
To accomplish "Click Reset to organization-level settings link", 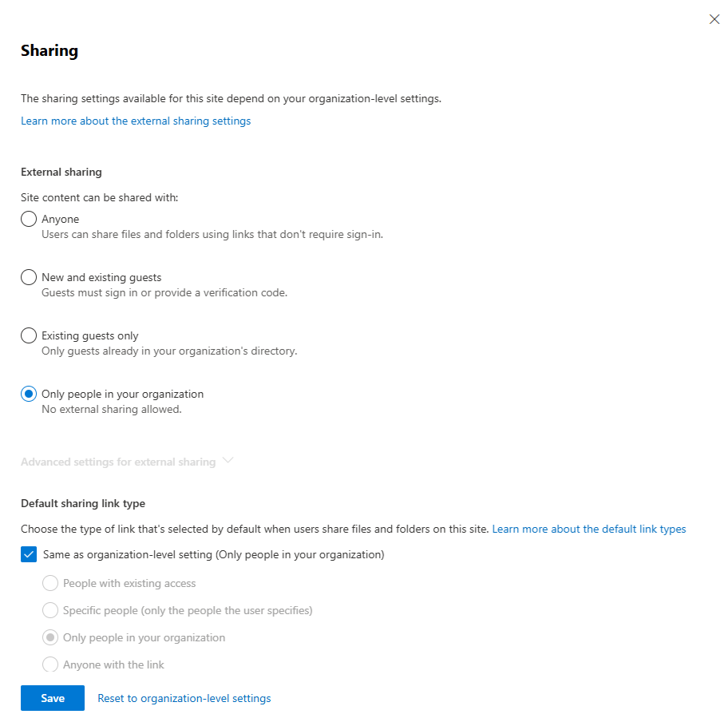I will (184, 699).
